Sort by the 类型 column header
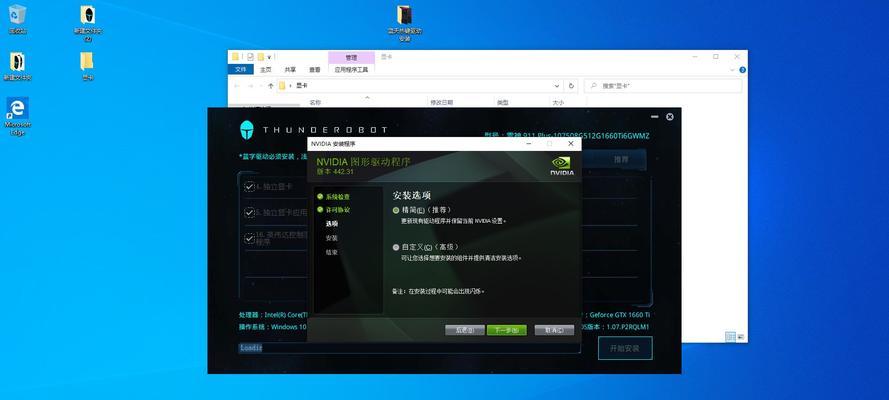 (x=503, y=103)
